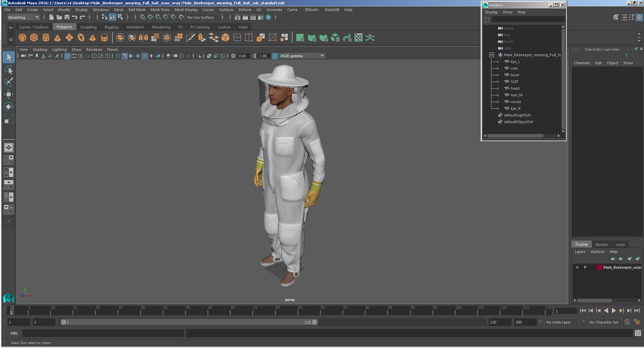
Task: Click the viewport gamma value field
Action: (264, 56)
